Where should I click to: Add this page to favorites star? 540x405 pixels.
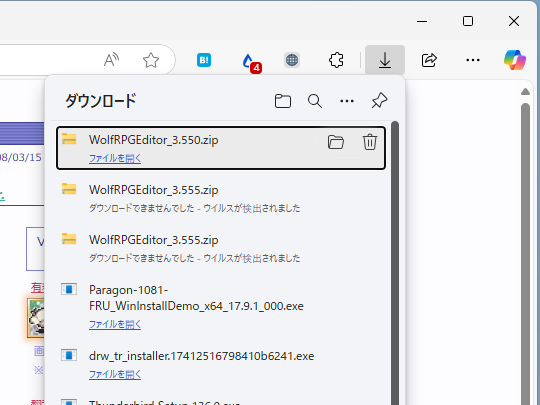[x=151, y=60]
